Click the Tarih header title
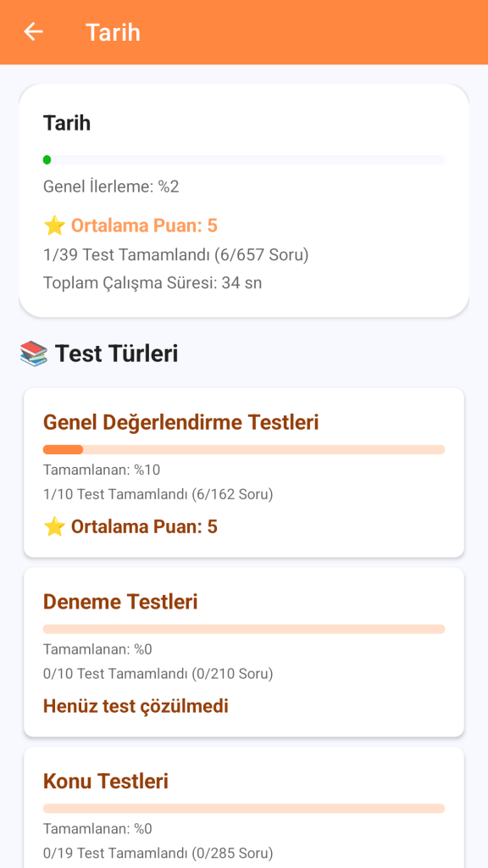Screen dimensions: 488x868 tap(113, 32)
